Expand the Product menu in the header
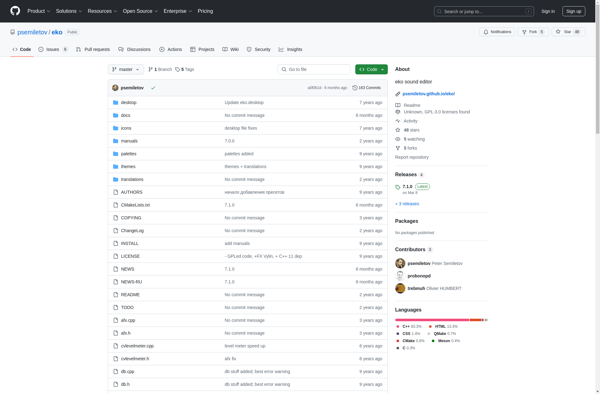The height and width of the screenshot is (394, 600). [x=38, y=11]
